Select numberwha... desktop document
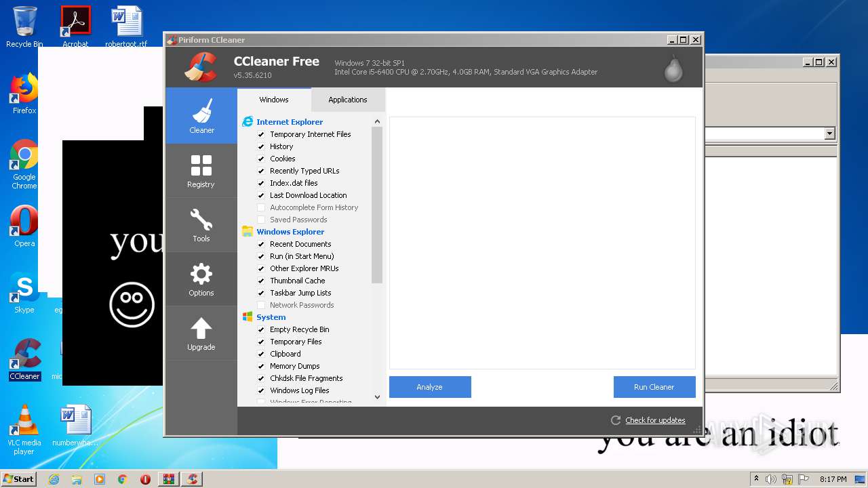The height and width of the screenshot is (488, 868). (75, 426)
